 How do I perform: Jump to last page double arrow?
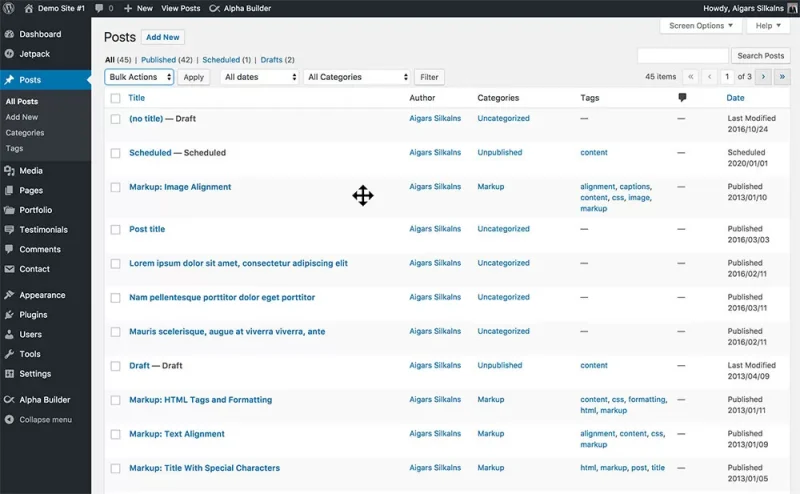point(782,76)
